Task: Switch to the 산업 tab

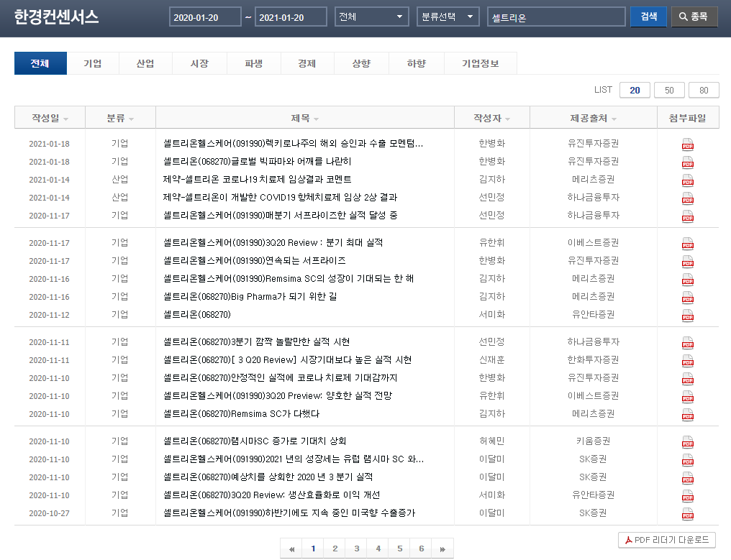Action: tap(145, 63)
